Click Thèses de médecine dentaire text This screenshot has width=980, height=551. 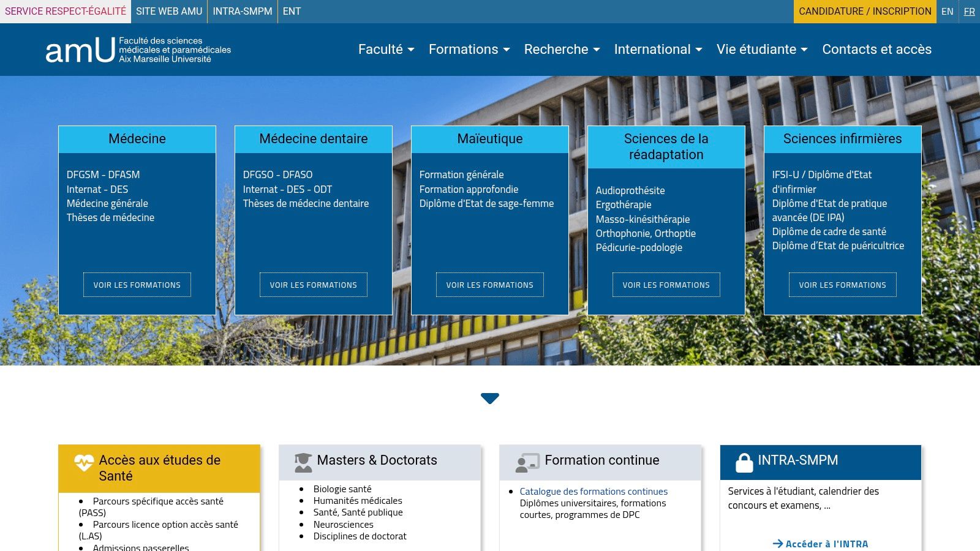click(306, 203)
